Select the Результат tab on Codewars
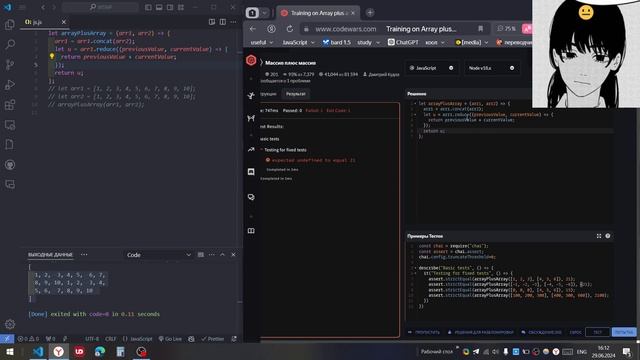This screenshot has width=640, height=360. 296,94
